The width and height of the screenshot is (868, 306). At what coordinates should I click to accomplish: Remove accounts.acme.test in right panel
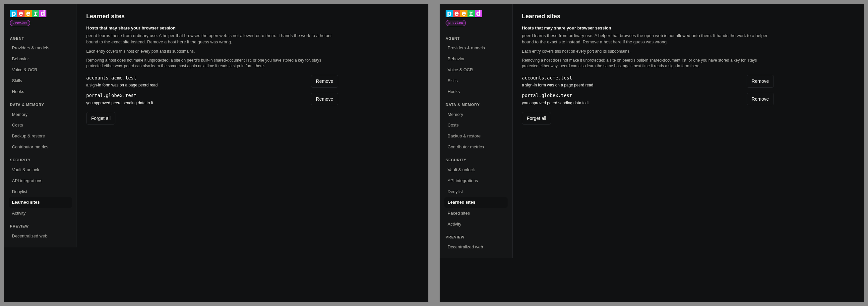click(760, 81)
